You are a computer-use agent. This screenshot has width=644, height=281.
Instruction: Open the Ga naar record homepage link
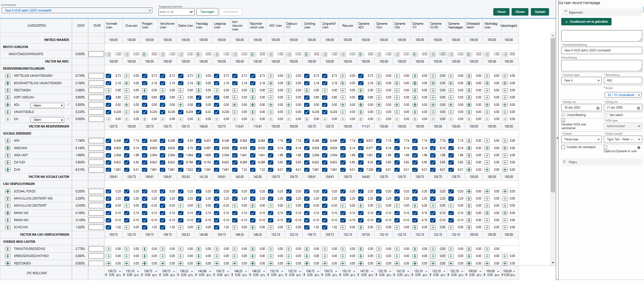[579, 3]
